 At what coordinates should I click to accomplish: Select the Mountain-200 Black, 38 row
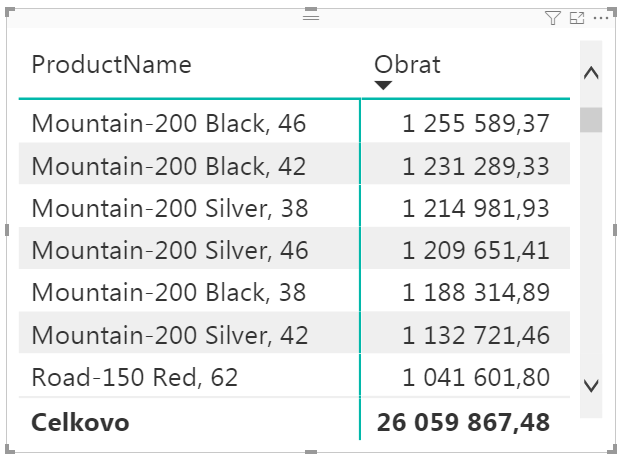click(169, 292)
